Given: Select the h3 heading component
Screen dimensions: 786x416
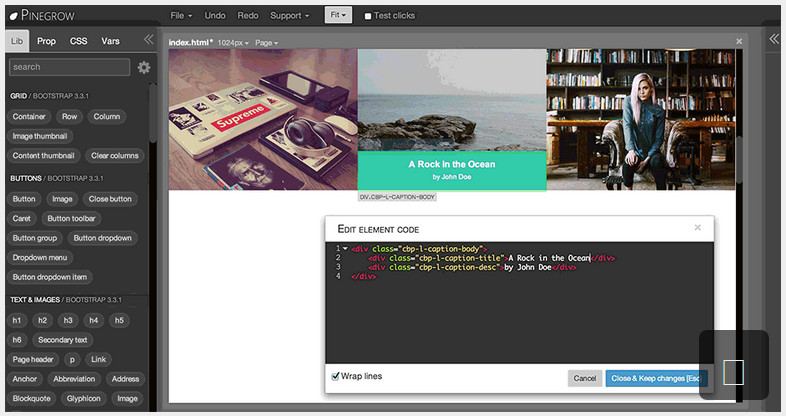Looking at the screenshot, I should point(68,320).
